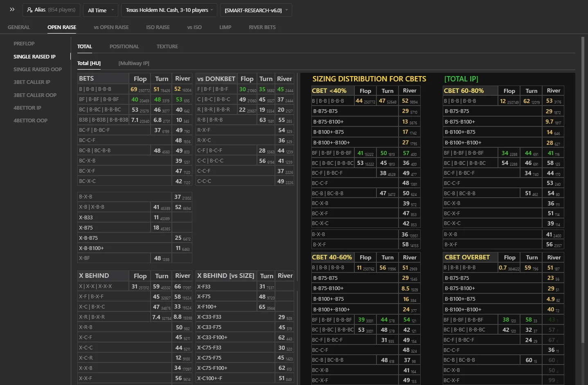588x385 pixels.
Task: Open 4BETTOR OOP section
Action: click(31, 121)
